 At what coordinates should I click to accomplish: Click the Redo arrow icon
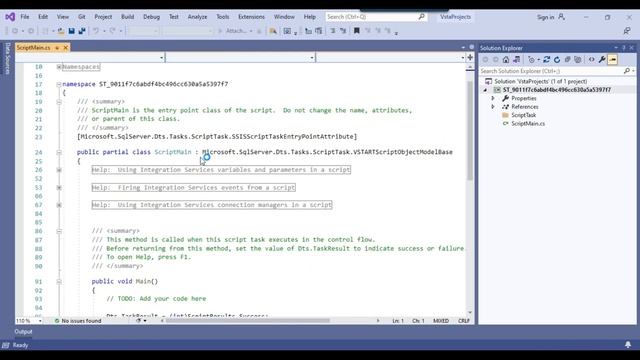click(x=112, y=31)
